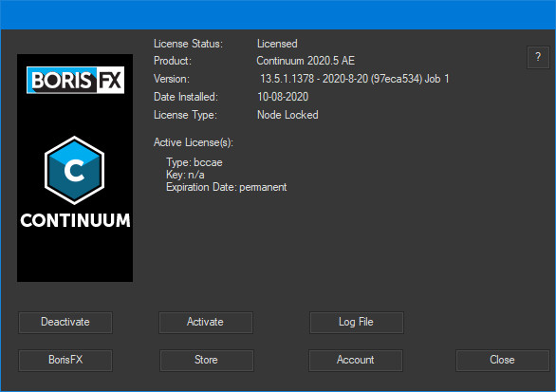Open the Account page
The width and height of the screenshot is (556, 392).
(356, 360)
